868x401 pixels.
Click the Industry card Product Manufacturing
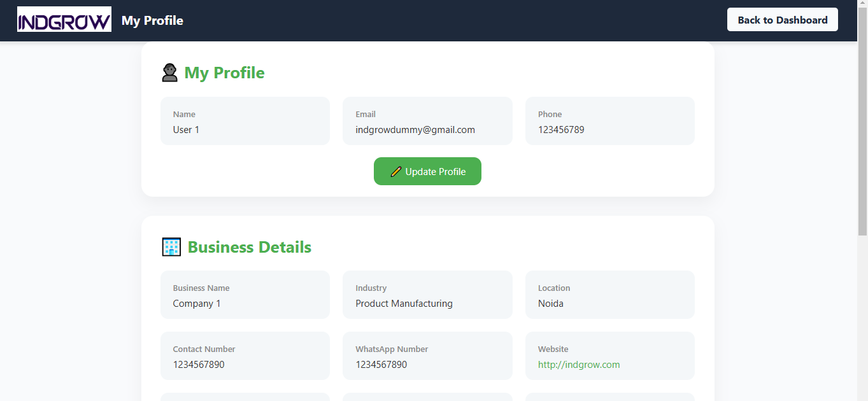(x=427, y=295)
